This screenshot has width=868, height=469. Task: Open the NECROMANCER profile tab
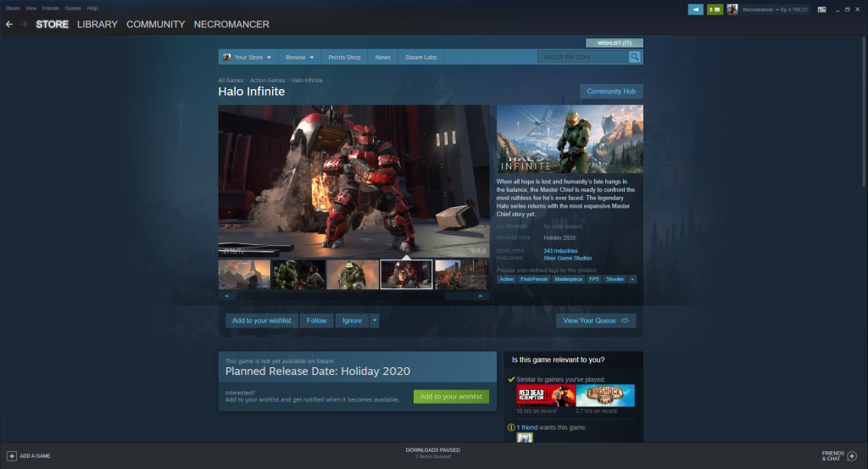(231, 25)
